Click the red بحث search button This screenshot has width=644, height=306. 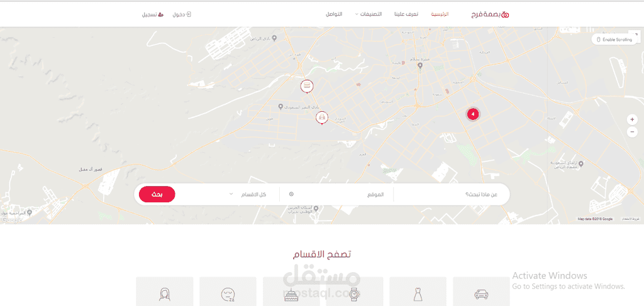click(x=157, y=194)
